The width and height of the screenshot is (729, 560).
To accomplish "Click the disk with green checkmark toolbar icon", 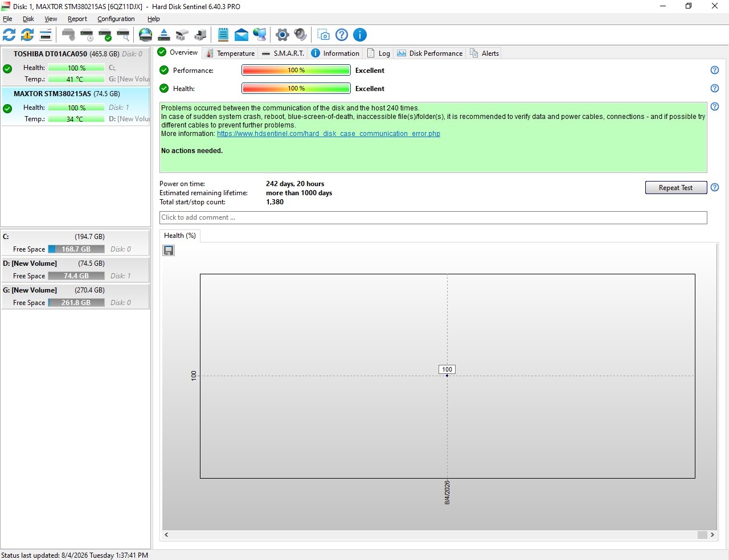I will [x=105, y=35].
